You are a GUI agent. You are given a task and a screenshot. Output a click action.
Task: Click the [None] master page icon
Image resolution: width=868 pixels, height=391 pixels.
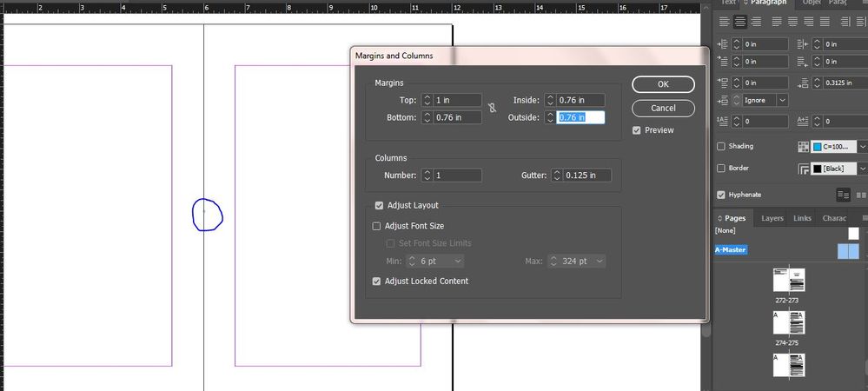[x=853, y=233]
